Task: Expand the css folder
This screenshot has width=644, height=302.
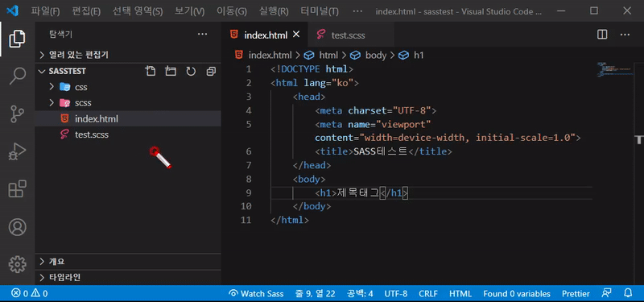Action: pyautogui.click(x=52, y=87)
